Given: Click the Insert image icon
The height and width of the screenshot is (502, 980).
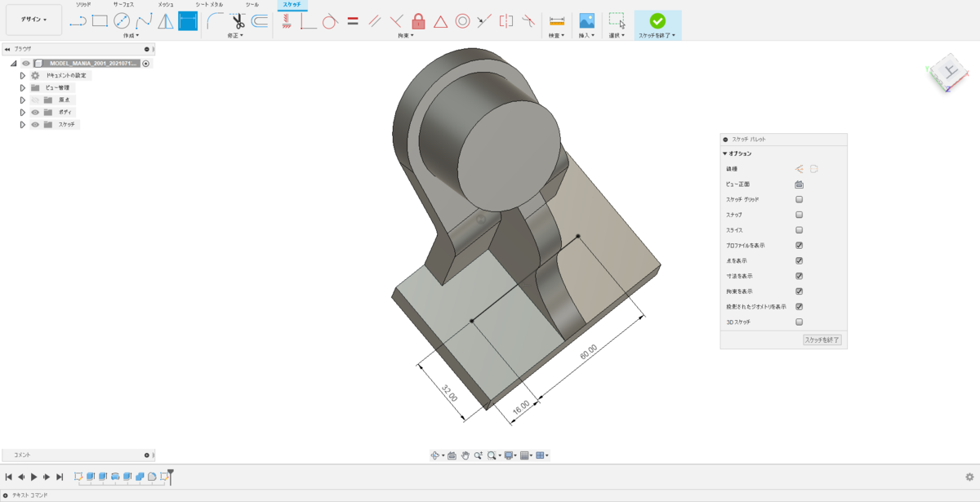Looking at the screenshot, I should pos(586,21).
